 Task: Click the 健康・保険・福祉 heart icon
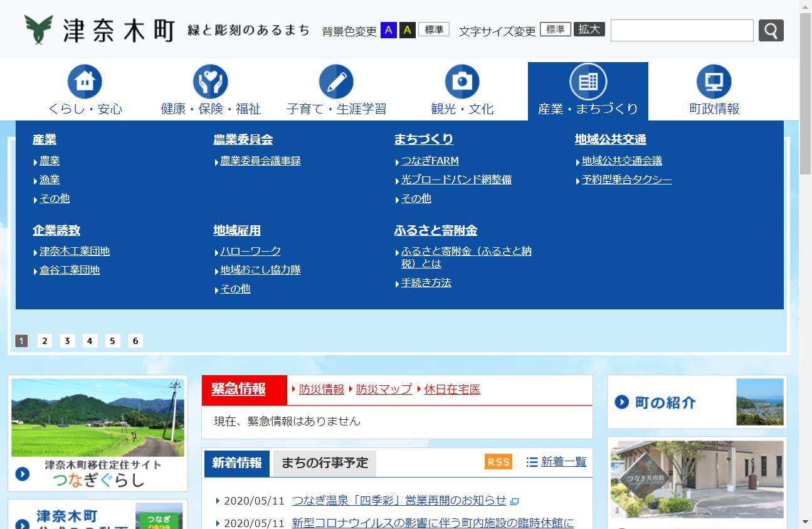211,80
